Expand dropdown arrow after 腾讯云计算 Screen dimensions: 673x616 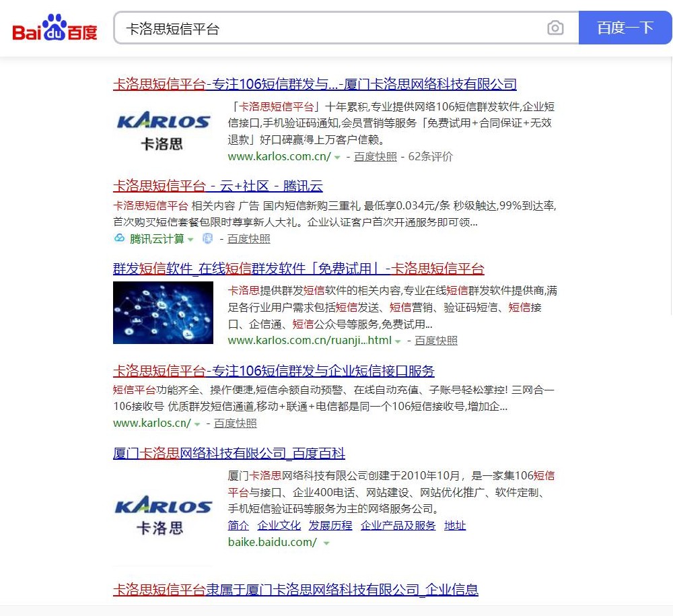[190, 239]
